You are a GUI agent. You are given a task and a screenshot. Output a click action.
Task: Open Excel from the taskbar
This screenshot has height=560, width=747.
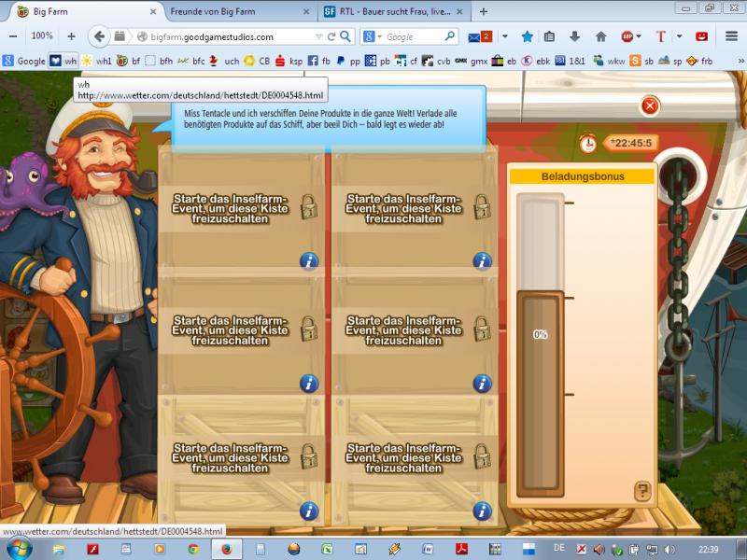[x=327, y=549]
